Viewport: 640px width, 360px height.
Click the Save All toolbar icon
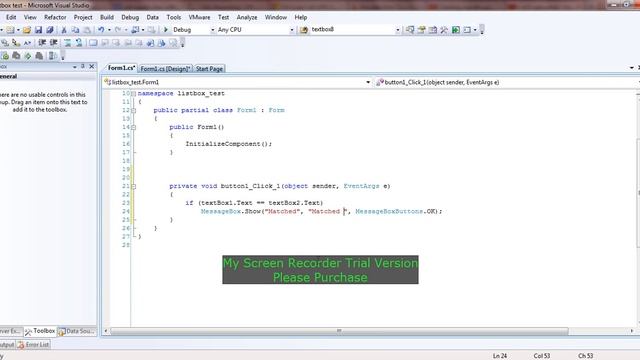[50, 30]
